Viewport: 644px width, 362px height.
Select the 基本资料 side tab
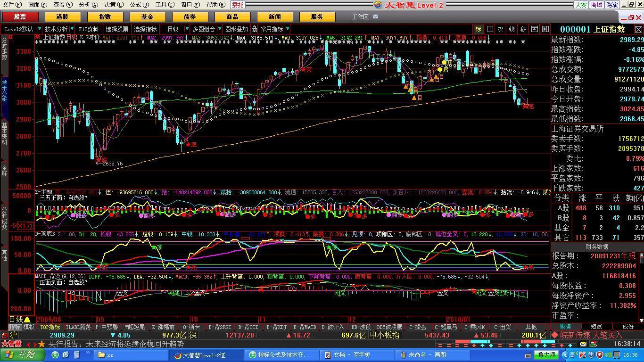(x=4, y=134)
